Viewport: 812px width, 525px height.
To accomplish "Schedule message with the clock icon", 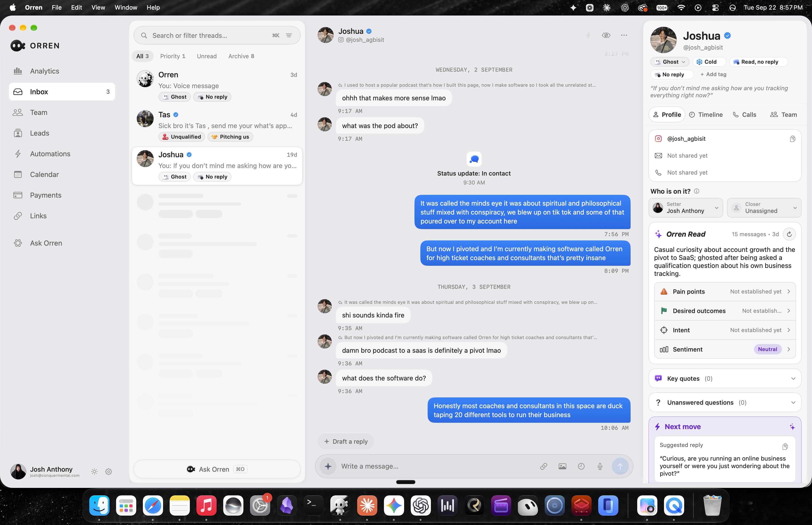I will pos(581,466).
